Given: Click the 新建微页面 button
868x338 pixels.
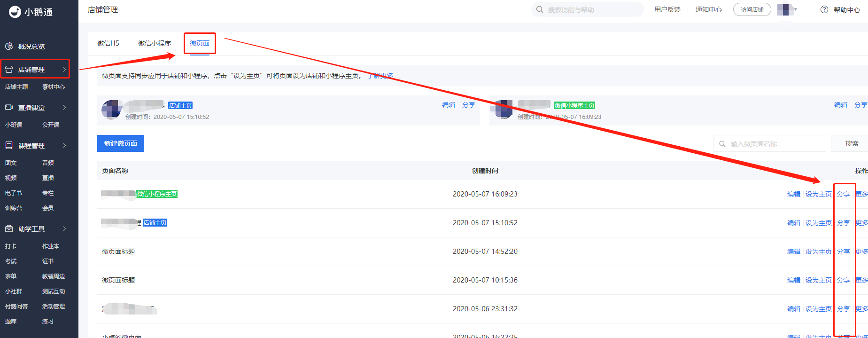Looking at the screenshot, I should [x=121, y=143].
